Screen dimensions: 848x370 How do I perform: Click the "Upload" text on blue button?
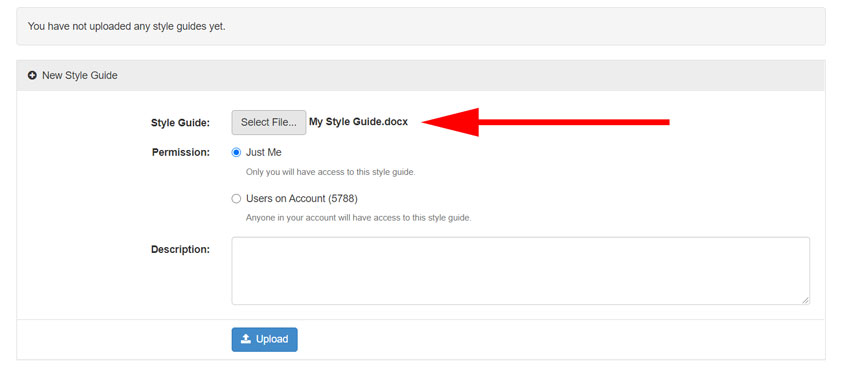coord(272,339)
